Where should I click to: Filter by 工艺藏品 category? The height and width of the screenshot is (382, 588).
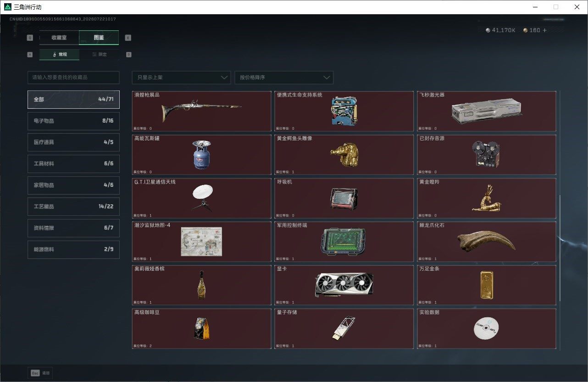point(73,207)
